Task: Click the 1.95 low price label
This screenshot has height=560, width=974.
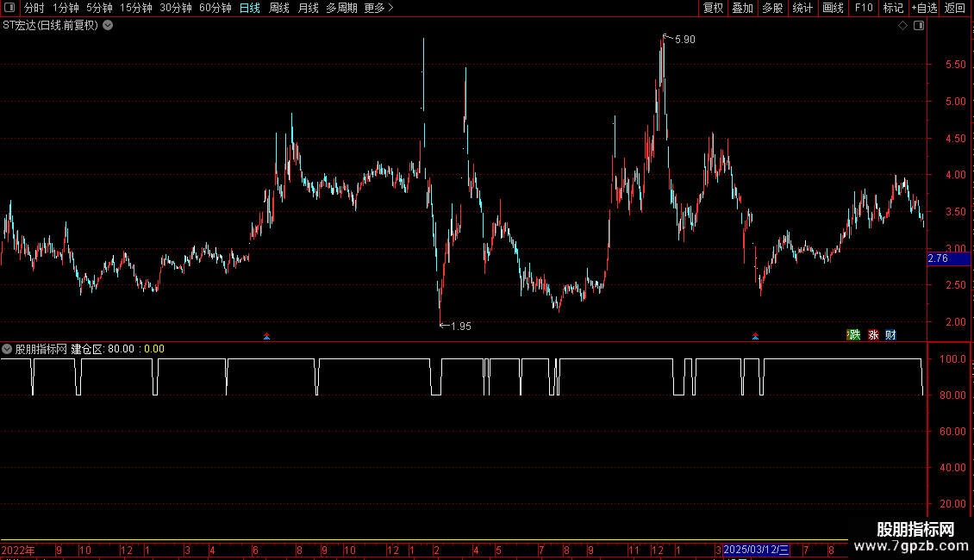Action: coord(461,326)
